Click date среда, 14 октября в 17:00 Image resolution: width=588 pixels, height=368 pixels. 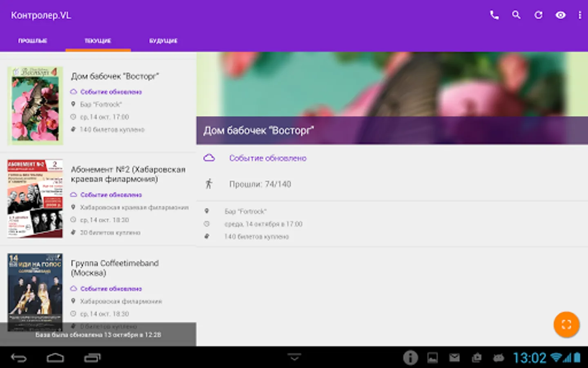[263, 224]
